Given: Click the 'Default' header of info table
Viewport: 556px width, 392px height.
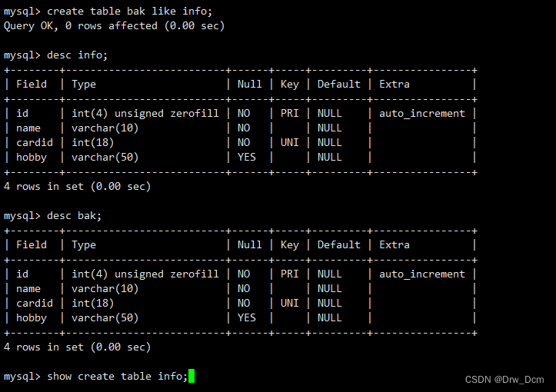Looking at the screenshot, I should pyautogui.click(x=338, y=84).
